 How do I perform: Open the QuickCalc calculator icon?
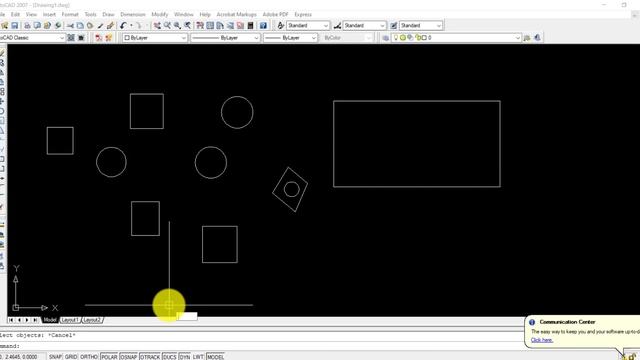tap(251, 25)
